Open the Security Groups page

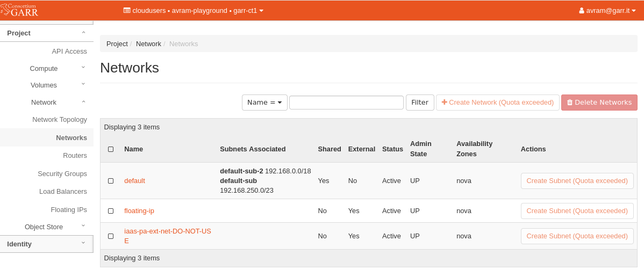[62, 173]
